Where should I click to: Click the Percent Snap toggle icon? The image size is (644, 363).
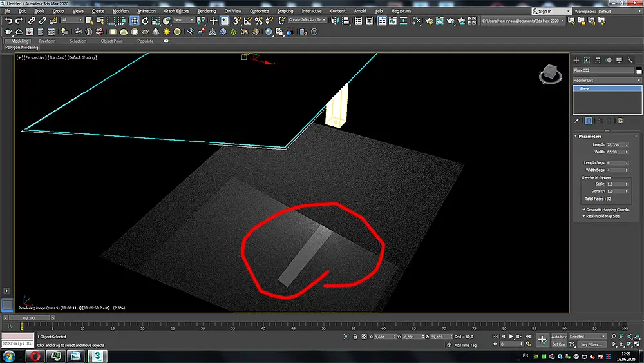click(x=258, y=20)
